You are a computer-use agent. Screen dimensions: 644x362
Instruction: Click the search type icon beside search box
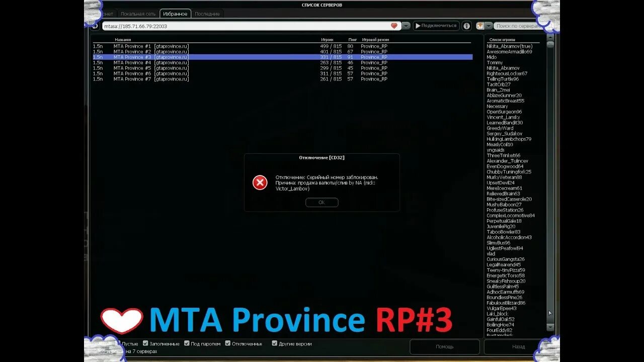coord(480,26)
